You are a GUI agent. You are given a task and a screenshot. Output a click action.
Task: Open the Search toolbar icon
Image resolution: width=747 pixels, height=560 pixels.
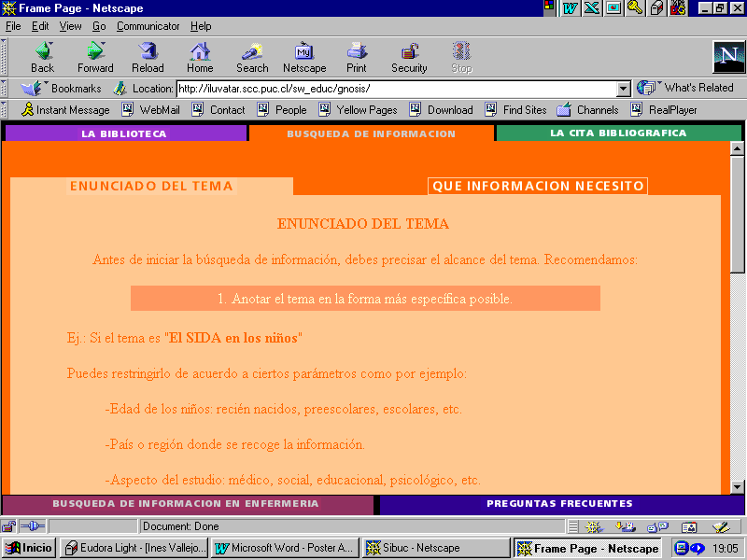coord(252,55)
